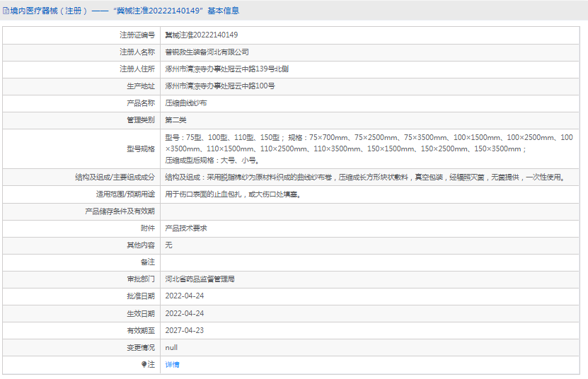Click the 型号规格 label
Viewport: 588px width, 379px height.
tap(141, 149)
